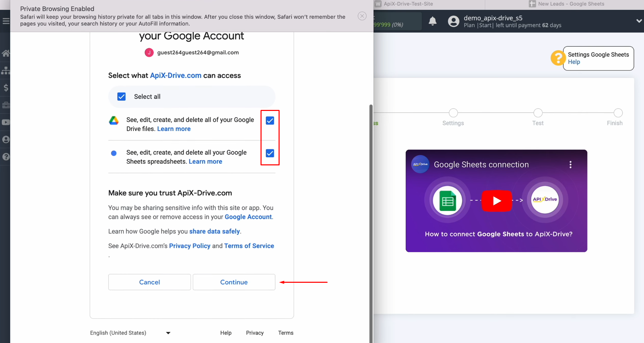Click footer Help link
Image resolution: width=644 pixels, height=343 pixels.
226,333
